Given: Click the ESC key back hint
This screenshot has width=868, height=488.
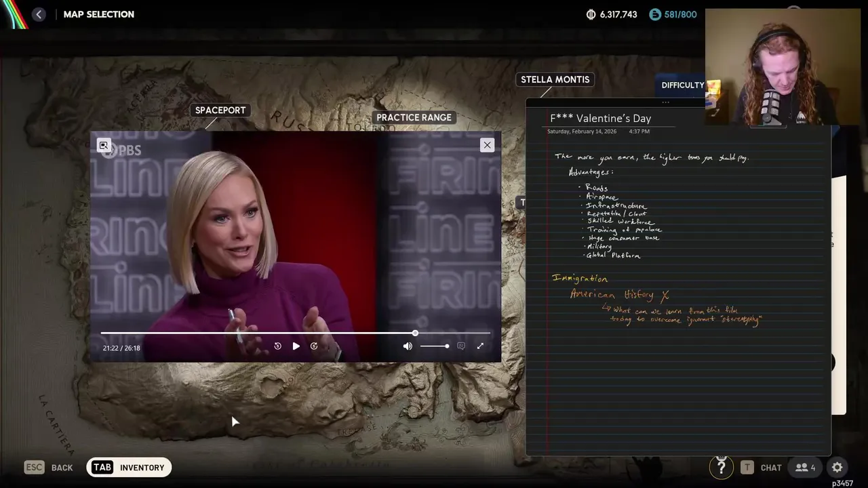Looking at the screenshot, I should click(x=35, y=467).
